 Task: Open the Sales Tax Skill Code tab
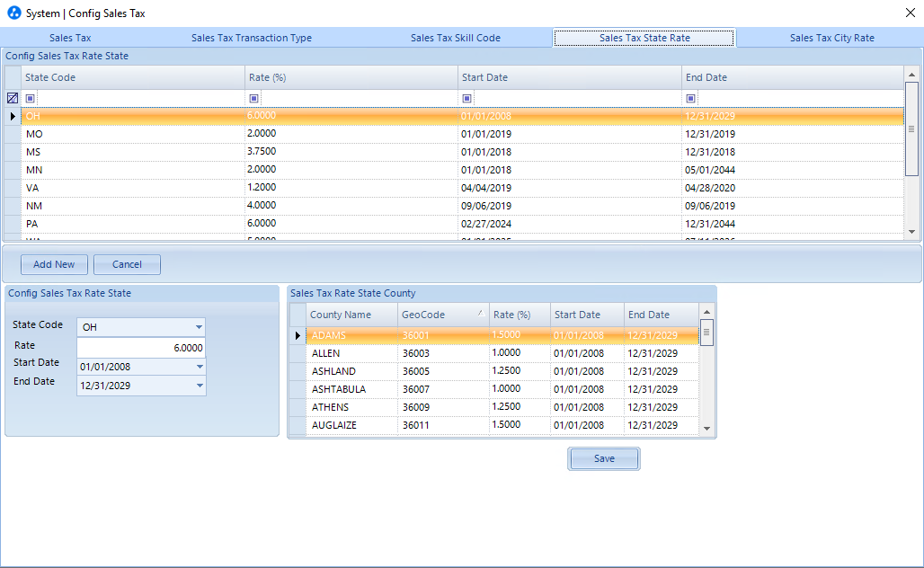coord(456,38)
